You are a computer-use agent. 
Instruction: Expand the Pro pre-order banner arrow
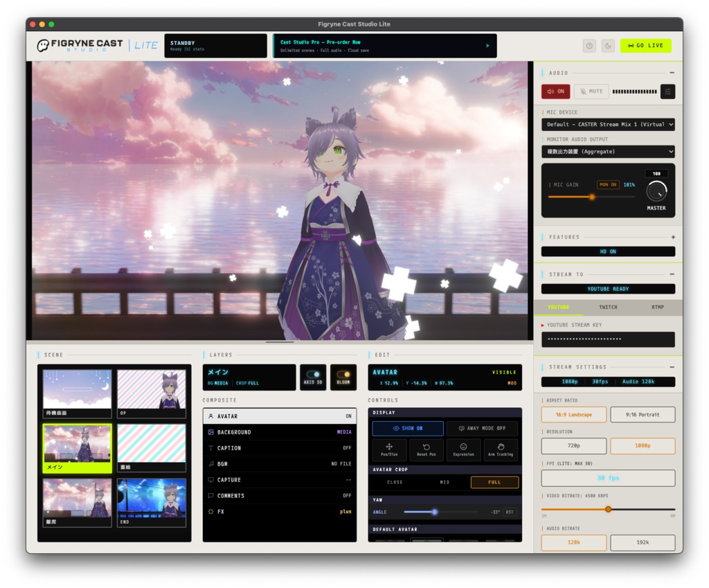(487, 46)
